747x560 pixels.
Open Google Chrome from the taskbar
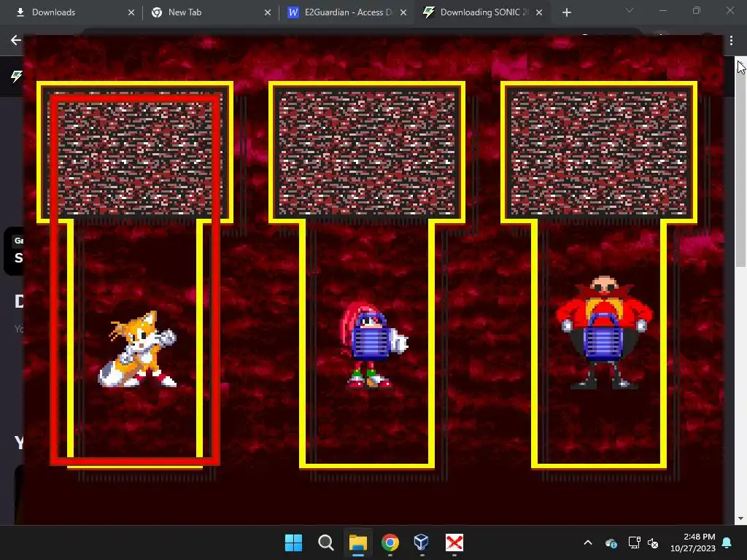390,542
